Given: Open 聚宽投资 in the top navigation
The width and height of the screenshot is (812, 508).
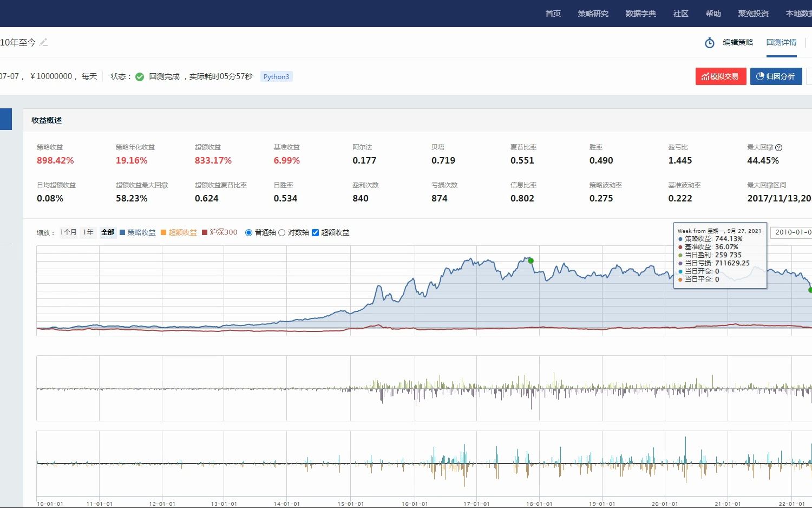Looking at the screenshot, I should click(754, 14).
